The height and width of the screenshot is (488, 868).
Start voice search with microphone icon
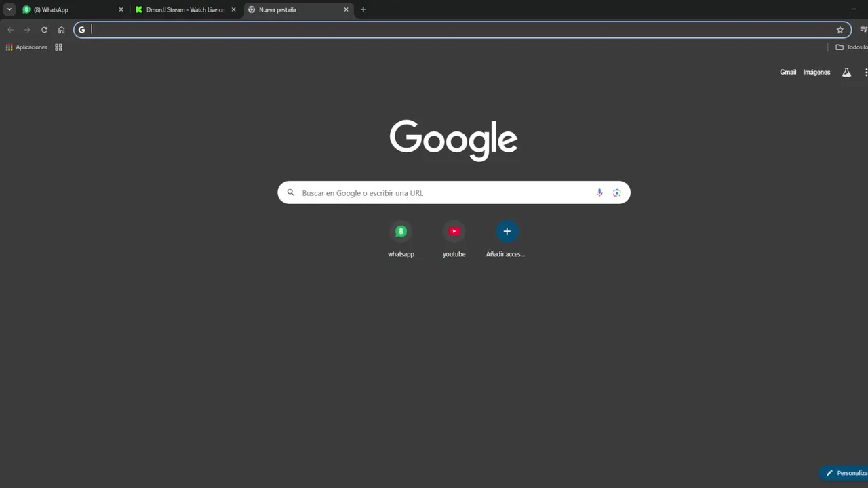click(x=599, y=192)
